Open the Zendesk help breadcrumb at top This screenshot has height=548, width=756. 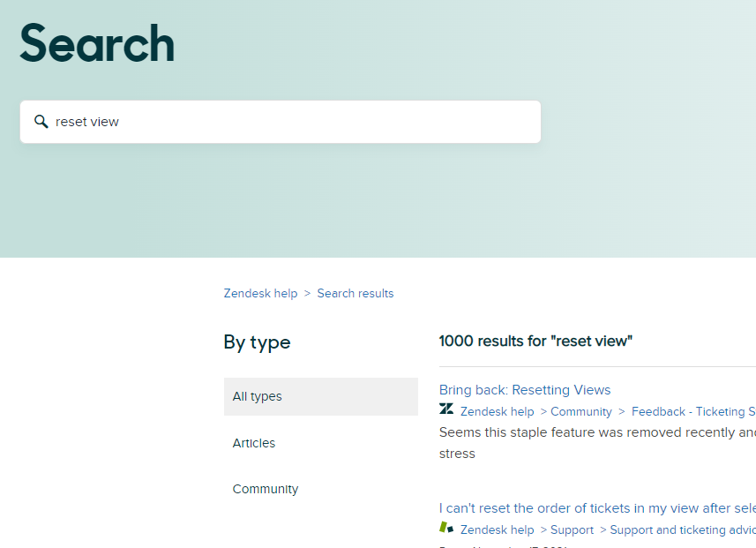point(260,293)
